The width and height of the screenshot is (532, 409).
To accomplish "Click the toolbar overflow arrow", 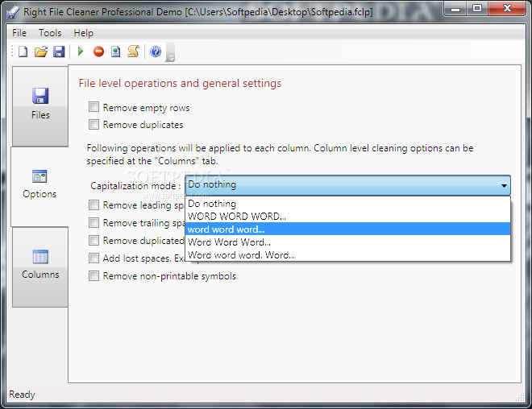I will tap(170, 52).
